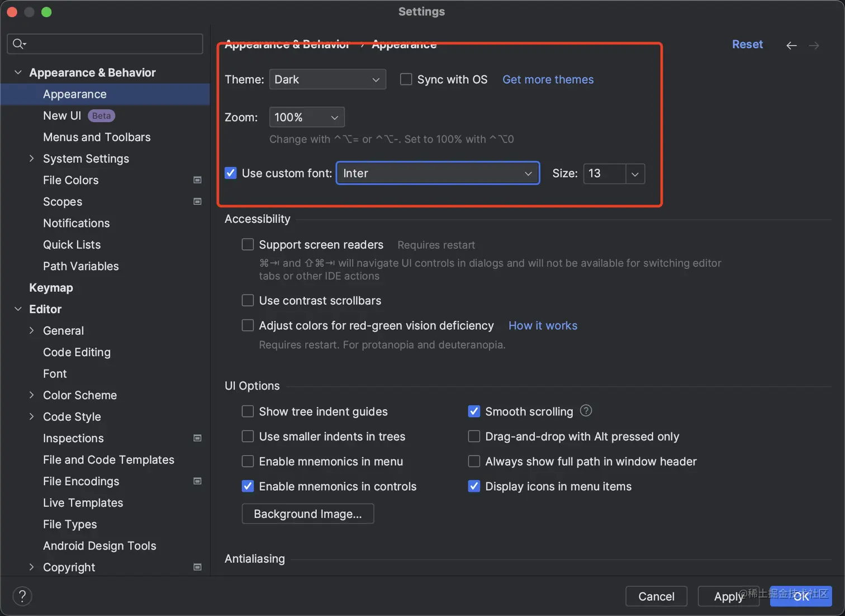
Task: Click the Reset link
Action: pyautogui.click(x=747, y=44)
